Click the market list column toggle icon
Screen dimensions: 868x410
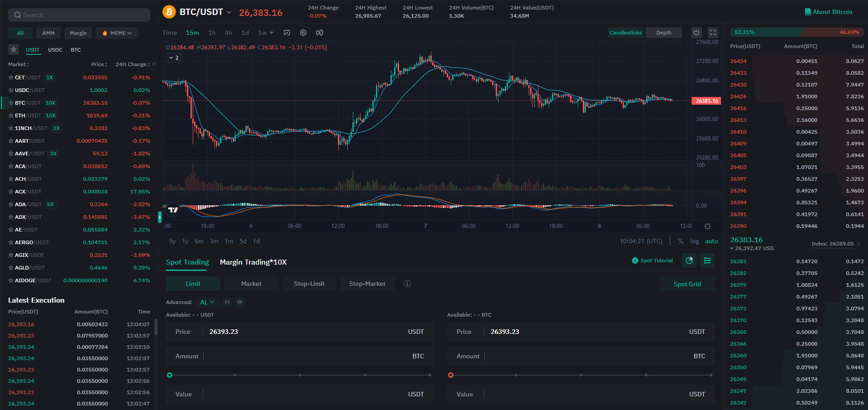pos(154,64)
